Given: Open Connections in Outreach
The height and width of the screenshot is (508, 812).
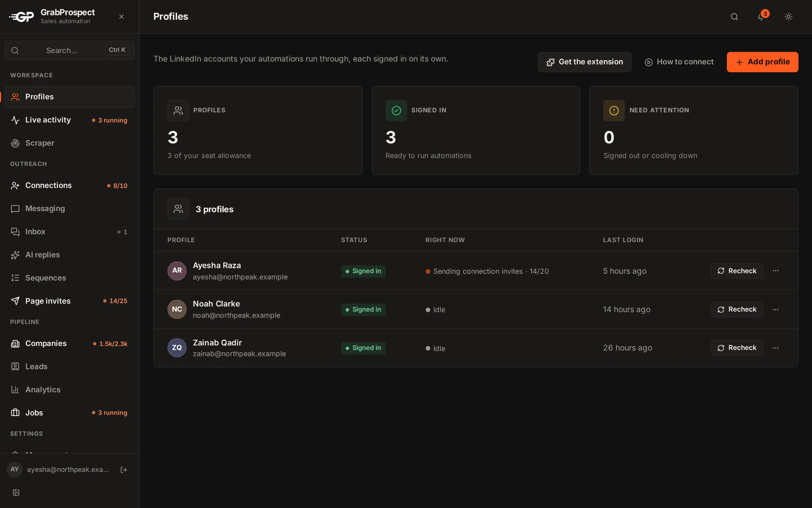Looking at the screenshot, I should click(69, 185).
